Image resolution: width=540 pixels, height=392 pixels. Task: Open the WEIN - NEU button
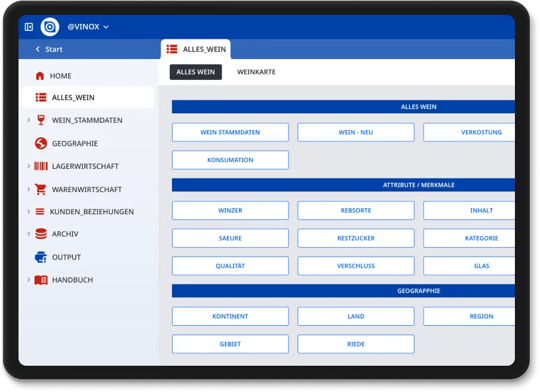[355, 132]
